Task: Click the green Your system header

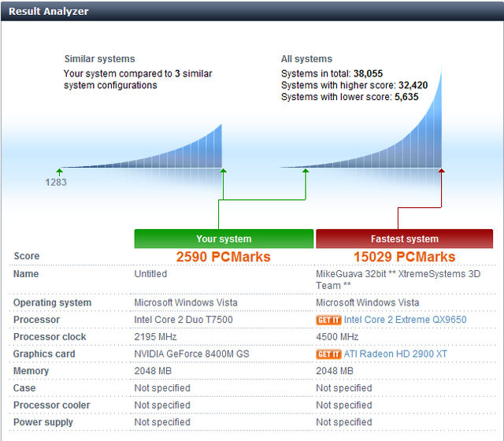Action: click(x=224, y=239)
